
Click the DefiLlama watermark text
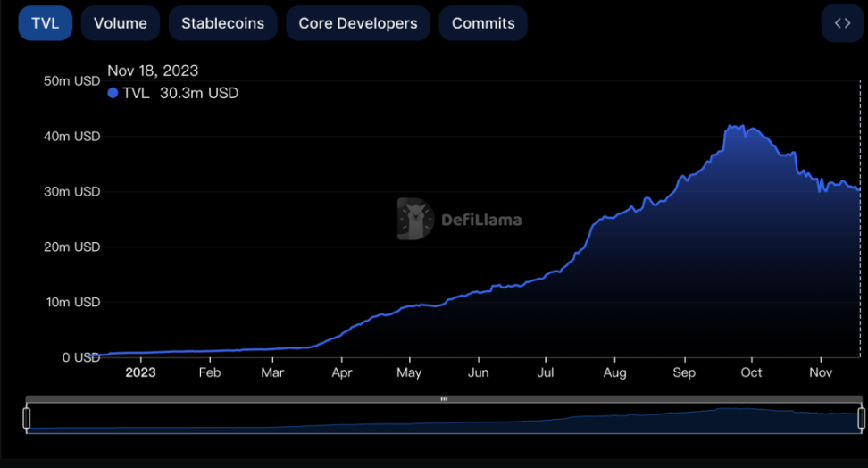(x=481, y=220)
